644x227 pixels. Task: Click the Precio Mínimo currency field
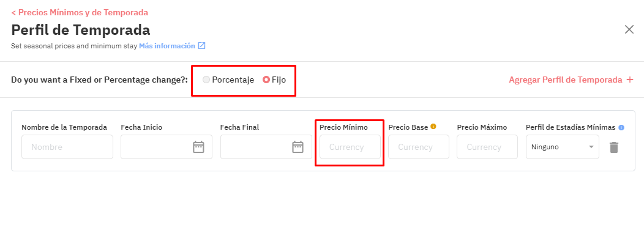pos(350,147)
